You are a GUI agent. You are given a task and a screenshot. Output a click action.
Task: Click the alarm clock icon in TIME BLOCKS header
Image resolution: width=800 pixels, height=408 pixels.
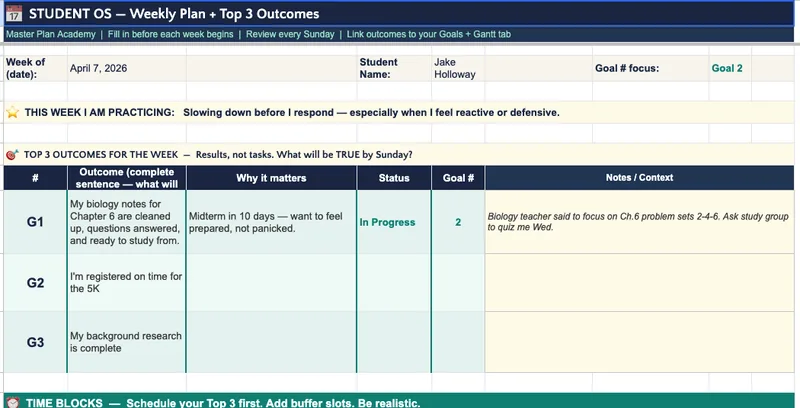click(x=13, y=403)
